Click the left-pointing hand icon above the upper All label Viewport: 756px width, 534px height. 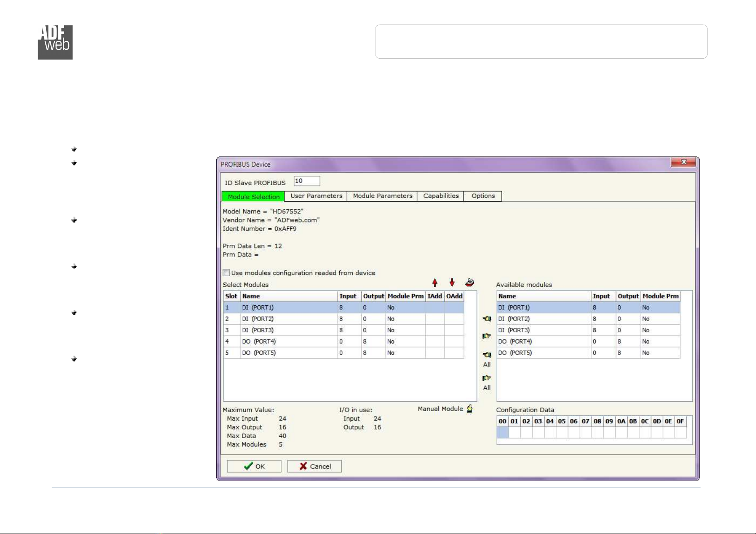coord(487,355)
